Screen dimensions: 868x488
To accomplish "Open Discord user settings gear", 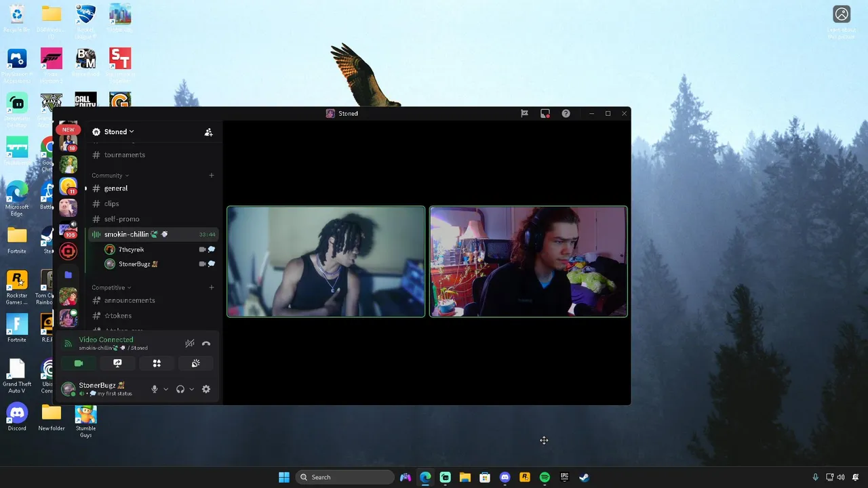I will tap(206, 389).
